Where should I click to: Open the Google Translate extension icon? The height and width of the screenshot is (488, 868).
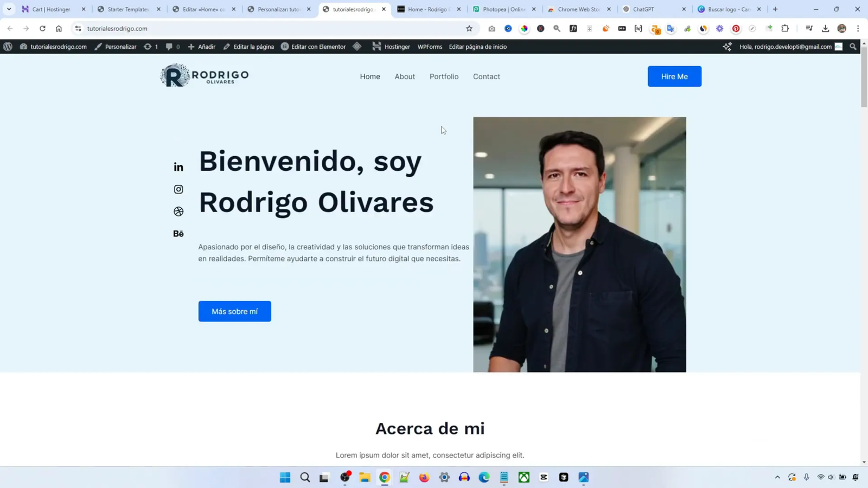672,29
